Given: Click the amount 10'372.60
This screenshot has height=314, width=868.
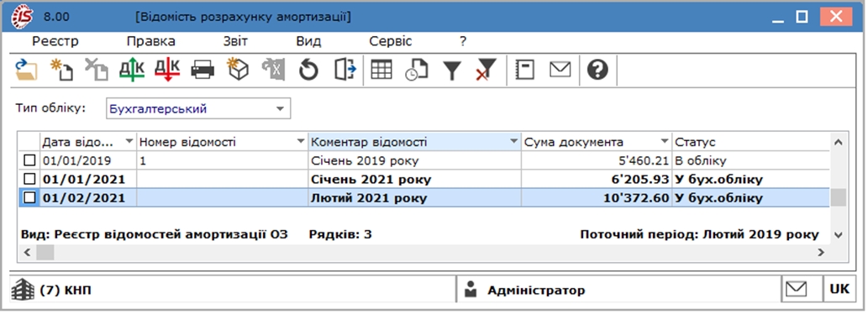Looking at the screenshot, I should tap(637, 197).
